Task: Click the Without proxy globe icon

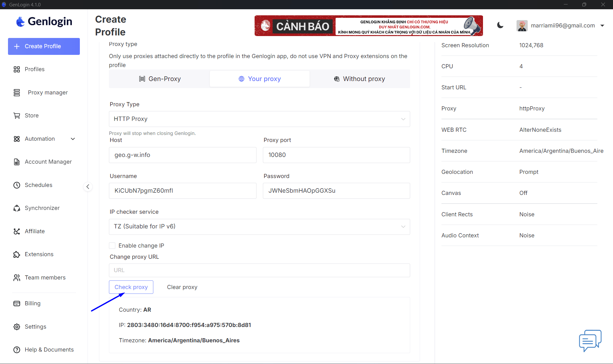Action: coord(337,79)
